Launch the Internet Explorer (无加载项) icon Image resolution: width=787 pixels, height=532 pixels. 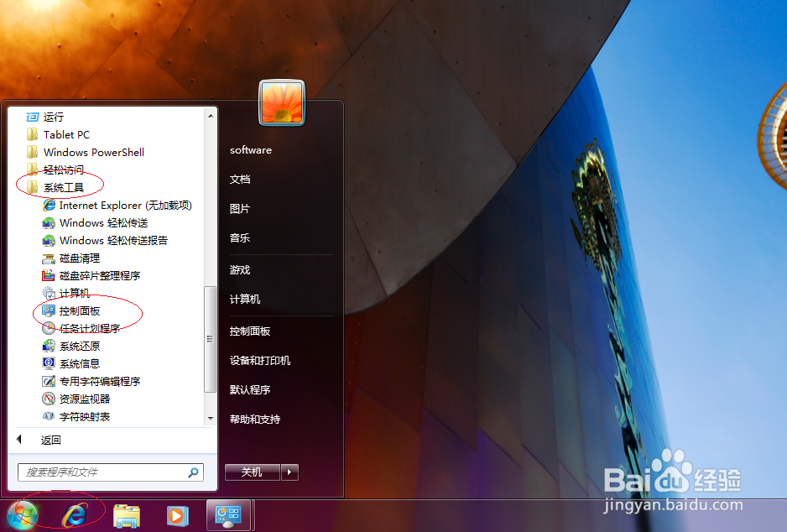(49, 205)
